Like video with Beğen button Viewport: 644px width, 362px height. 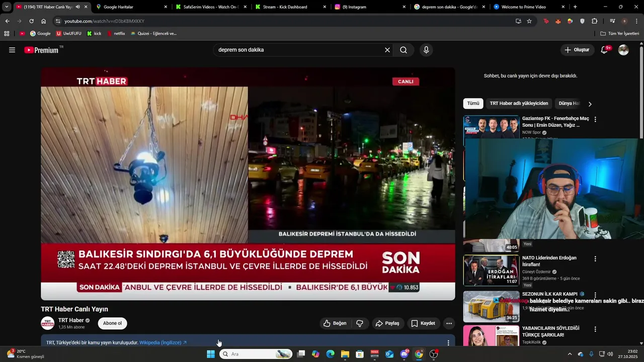coord(335,323)
